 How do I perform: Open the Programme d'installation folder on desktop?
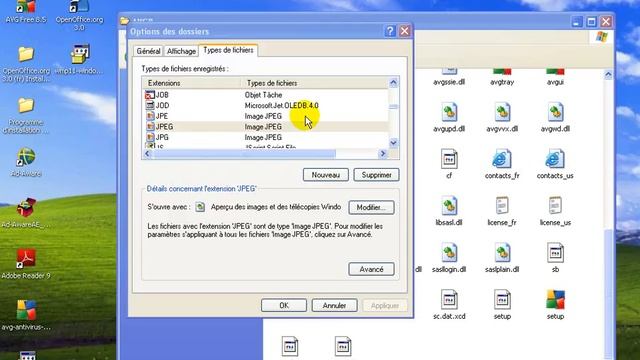coord(26,116)
